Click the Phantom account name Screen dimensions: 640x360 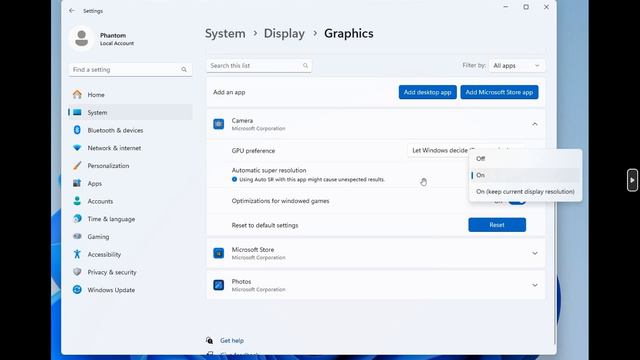(113, 36)
